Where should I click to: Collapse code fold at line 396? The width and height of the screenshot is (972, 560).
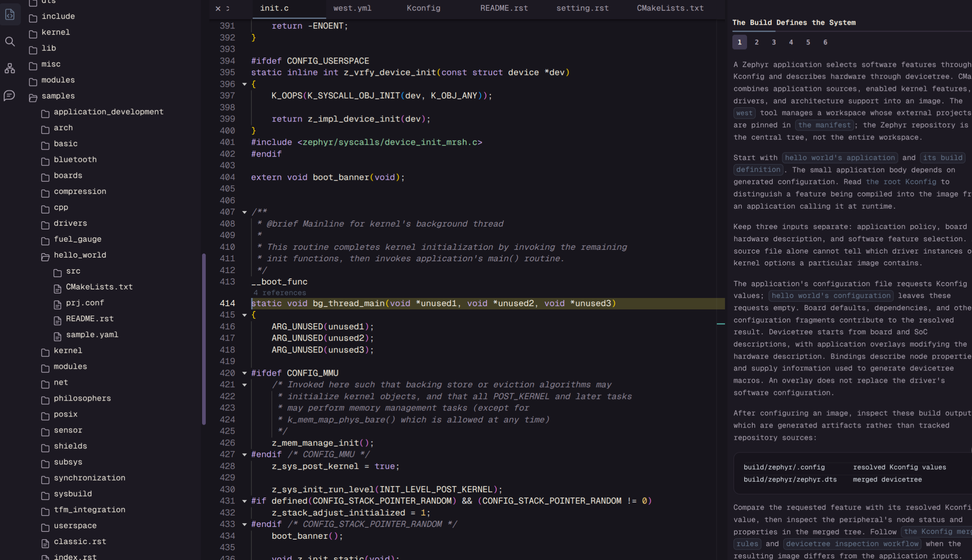tap(245, 84)
